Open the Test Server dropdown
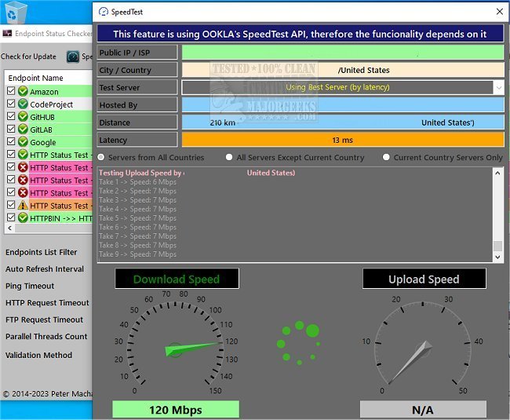This screenshot has width=510, height=420. (497, 88)
